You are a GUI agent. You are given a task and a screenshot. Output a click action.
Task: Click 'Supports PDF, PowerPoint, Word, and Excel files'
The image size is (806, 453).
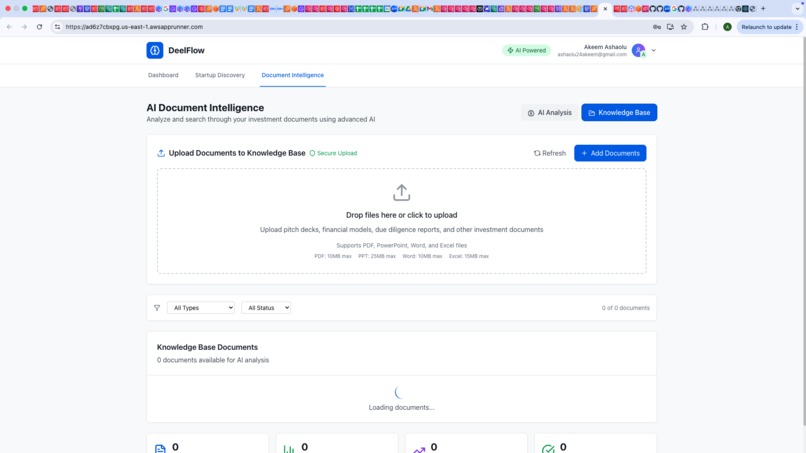point(401,245)
